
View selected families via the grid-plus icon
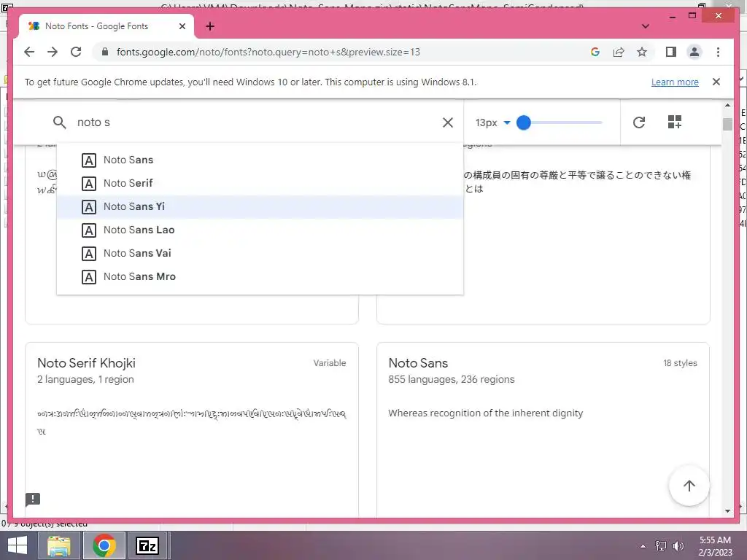coord(675,122)
